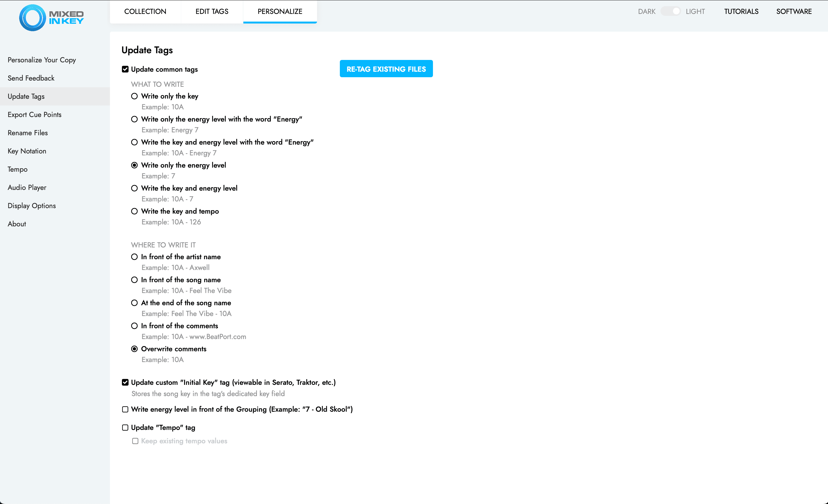Select Write the key and tempo option
The height and width of the screenshot is (504, 828).
point(134,211)
